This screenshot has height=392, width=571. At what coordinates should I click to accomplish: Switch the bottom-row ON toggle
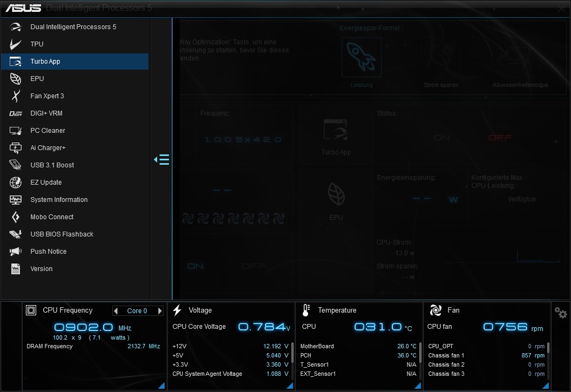tap(195, 266)
